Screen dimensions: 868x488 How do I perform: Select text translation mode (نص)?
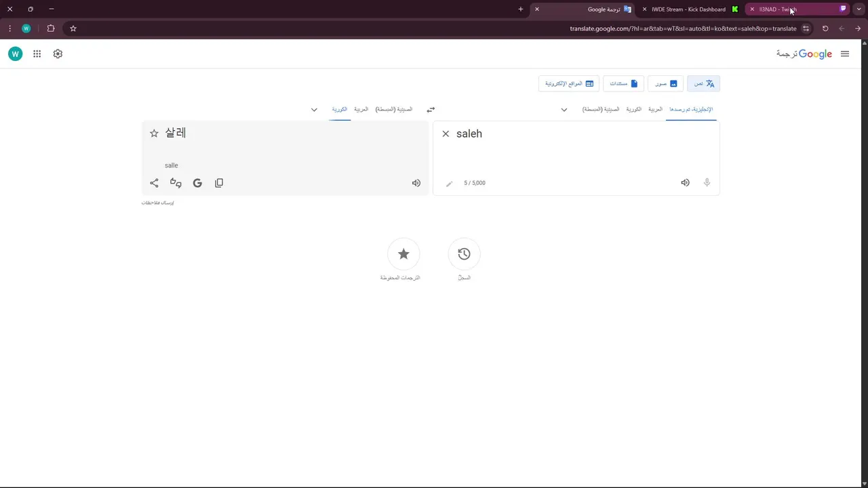click(703, 83)
